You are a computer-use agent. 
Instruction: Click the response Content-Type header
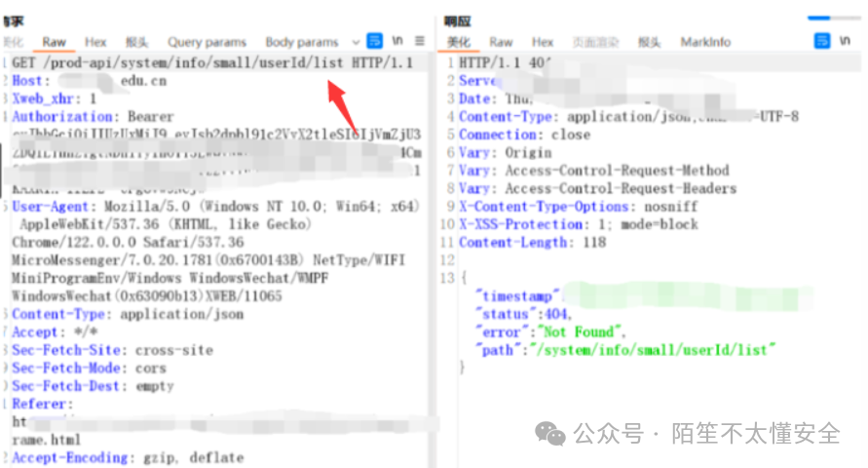[x=629, y=117]
